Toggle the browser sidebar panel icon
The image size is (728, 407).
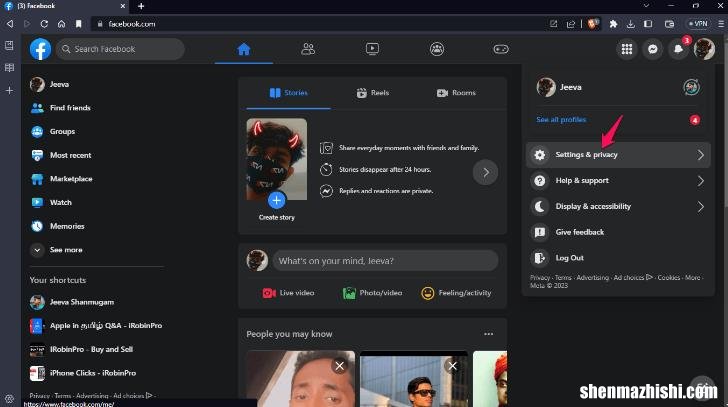click(x=648, y=24)
